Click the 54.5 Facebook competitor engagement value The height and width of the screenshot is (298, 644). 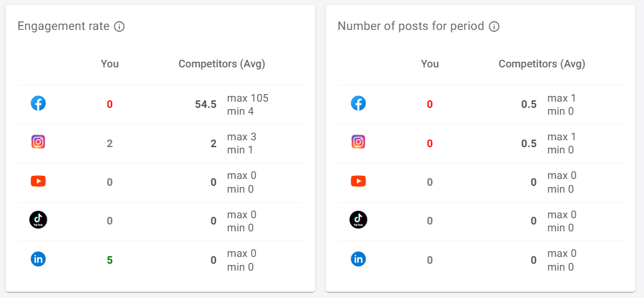pos(206,104)
